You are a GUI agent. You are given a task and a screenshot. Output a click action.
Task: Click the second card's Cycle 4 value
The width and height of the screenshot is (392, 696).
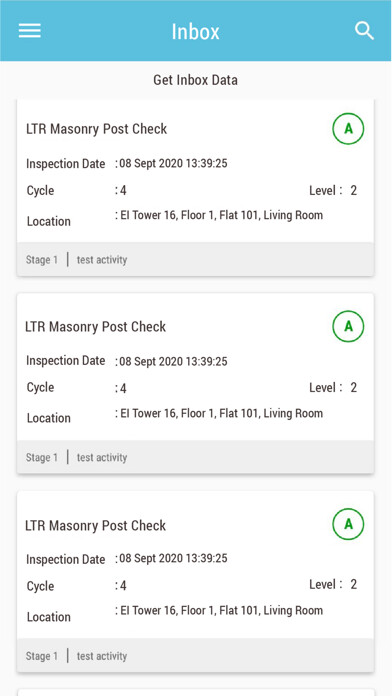(x=121, y=388)
